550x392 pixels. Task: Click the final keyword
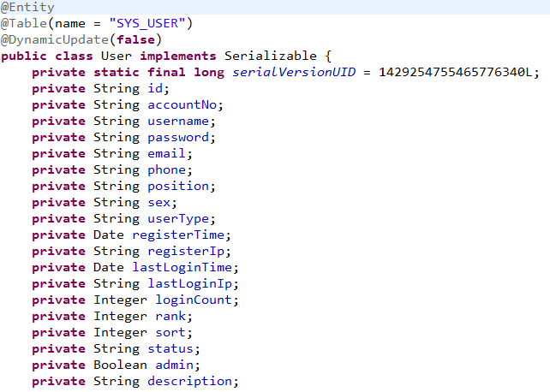point(166,72)
